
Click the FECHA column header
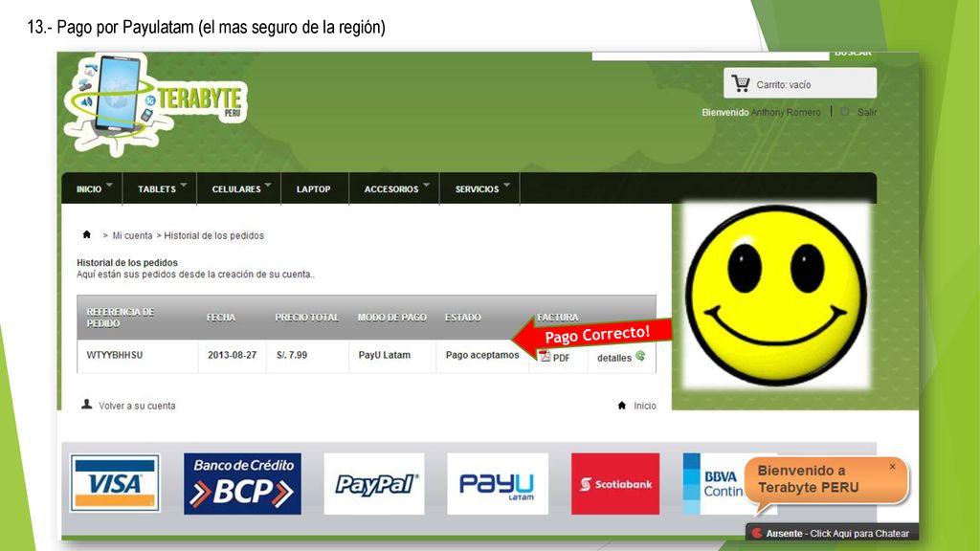[221, 318]
